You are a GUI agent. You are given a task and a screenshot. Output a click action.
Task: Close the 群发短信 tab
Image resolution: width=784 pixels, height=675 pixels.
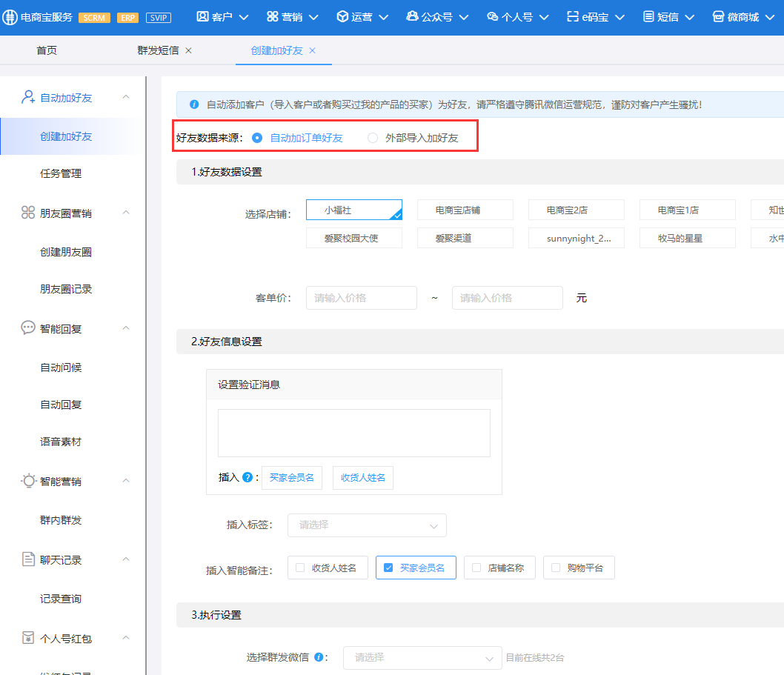point(188,50)
